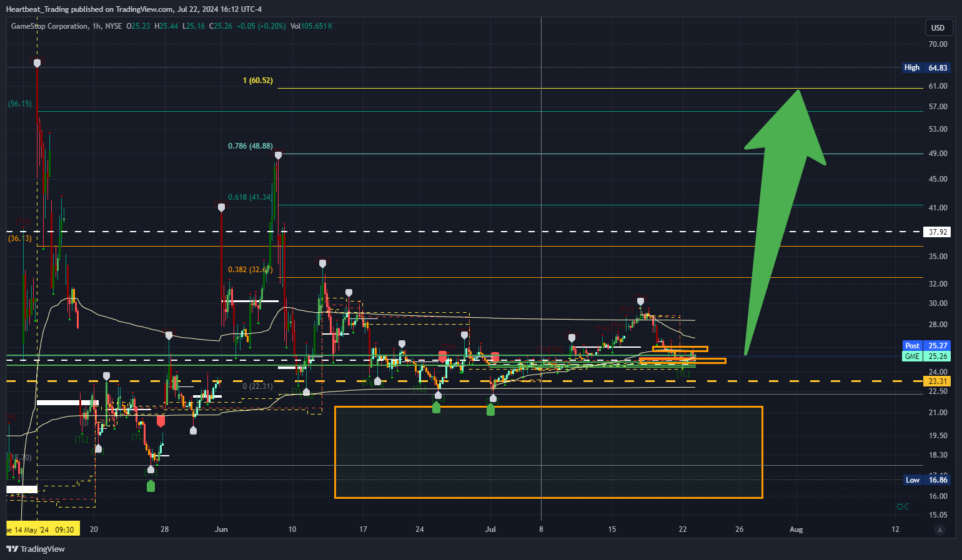The width and height of the screenshot is (962, 560).
Task: Click the Jul label on time axis
Action: point(490,529)
